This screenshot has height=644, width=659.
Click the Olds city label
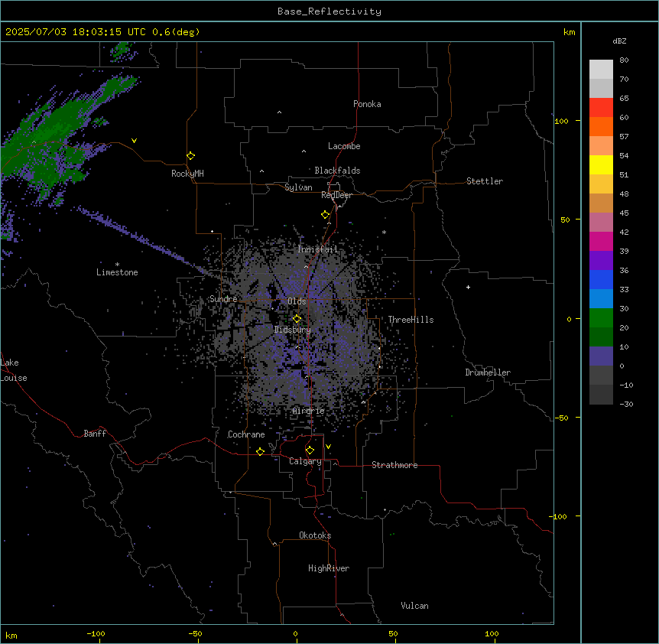click(297, 301)
